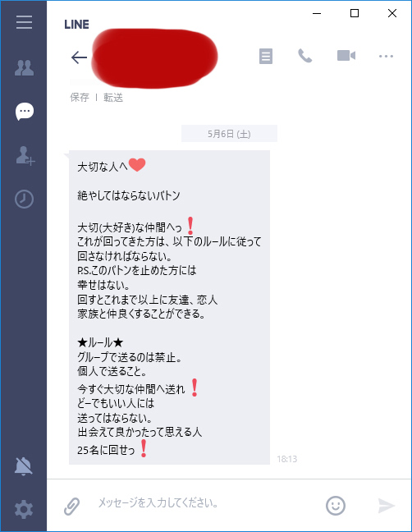The height and width of the screenshot is (532, 412).
Task: Open the emoji sticker picker
Action: 336,506
